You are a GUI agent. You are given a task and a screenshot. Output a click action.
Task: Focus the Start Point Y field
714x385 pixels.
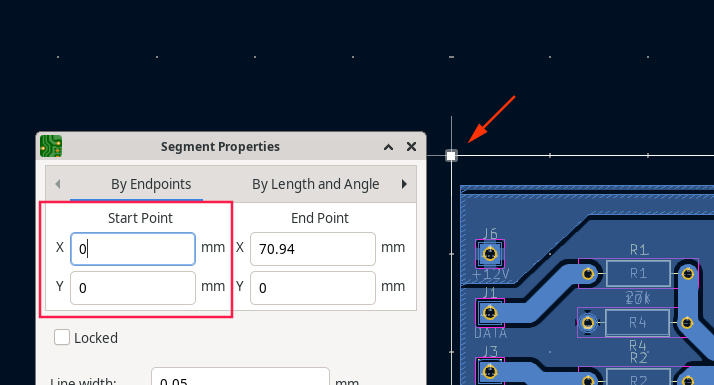click(133, 288)
